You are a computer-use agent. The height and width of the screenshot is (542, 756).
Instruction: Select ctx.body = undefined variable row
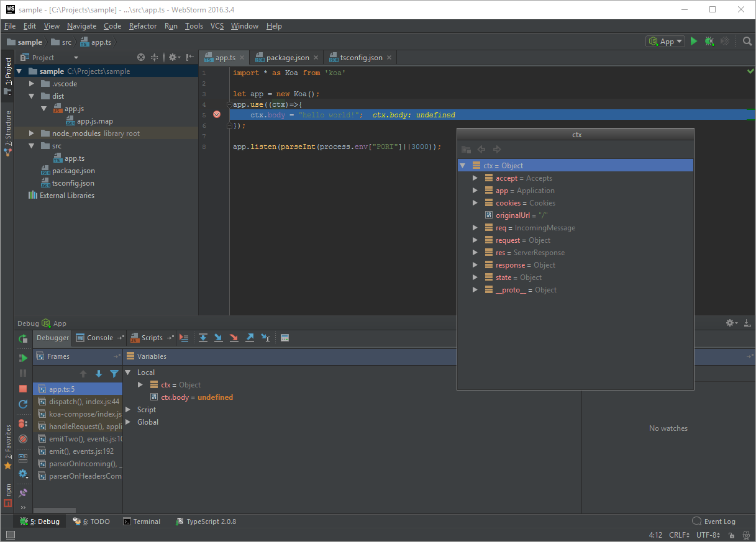[x=192, y=397]
